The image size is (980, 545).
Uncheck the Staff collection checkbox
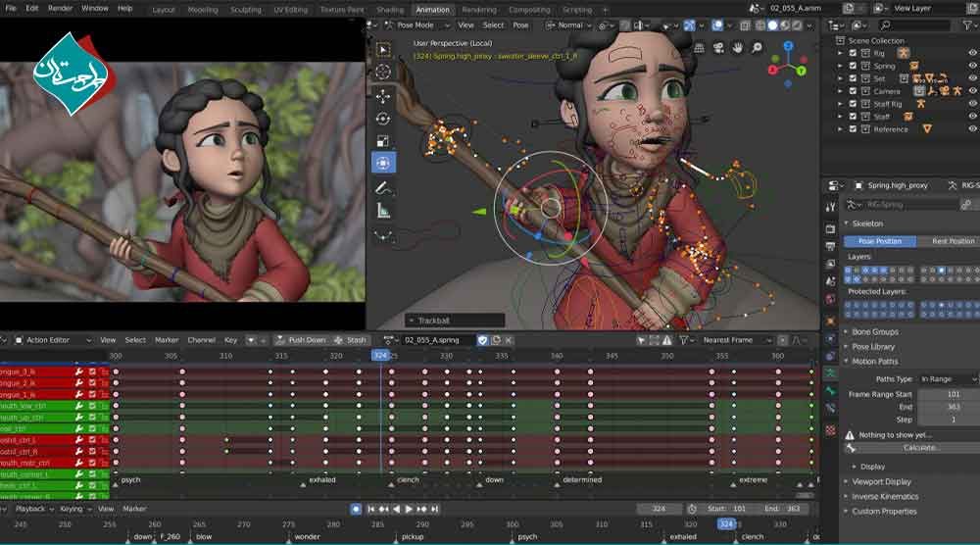pyautogui.click(x=853, y=117)
